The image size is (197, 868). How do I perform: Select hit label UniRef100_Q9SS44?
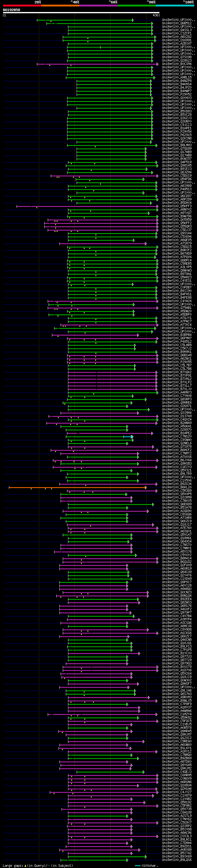click(x=177, y=233)
